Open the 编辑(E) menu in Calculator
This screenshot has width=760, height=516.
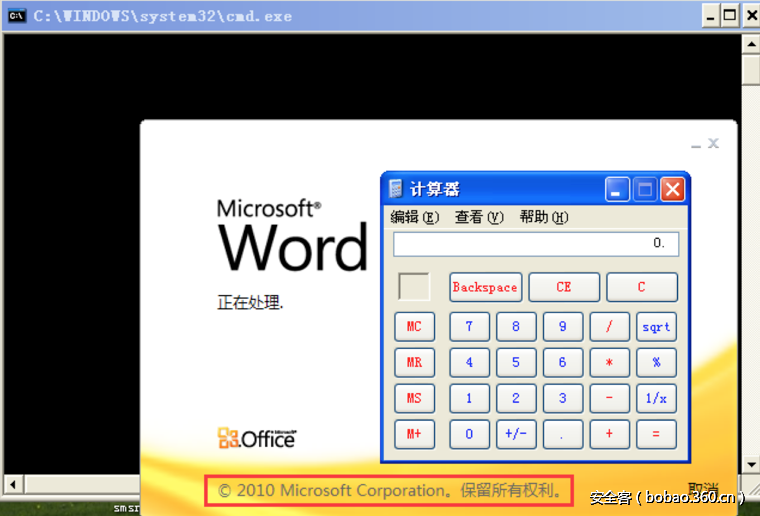click(x=415, y=217)
